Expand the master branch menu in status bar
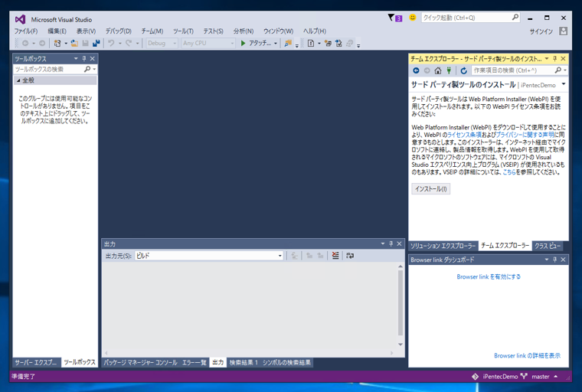Viewport: 582px width, 392px height. (556, 377)
